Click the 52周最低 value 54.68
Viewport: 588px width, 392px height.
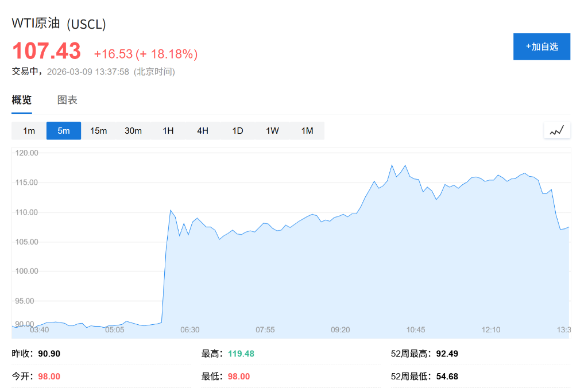446,377
